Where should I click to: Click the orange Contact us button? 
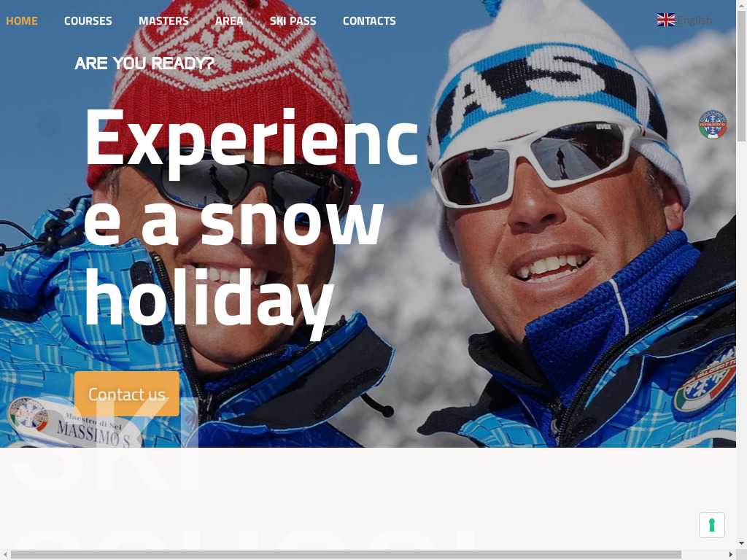(x=127, y=394)
